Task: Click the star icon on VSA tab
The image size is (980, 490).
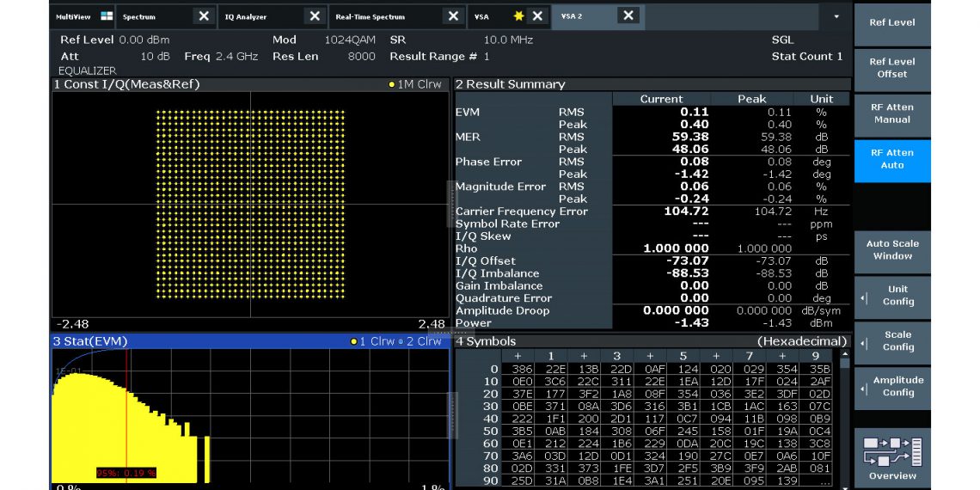Action: (x=518, y=16)
